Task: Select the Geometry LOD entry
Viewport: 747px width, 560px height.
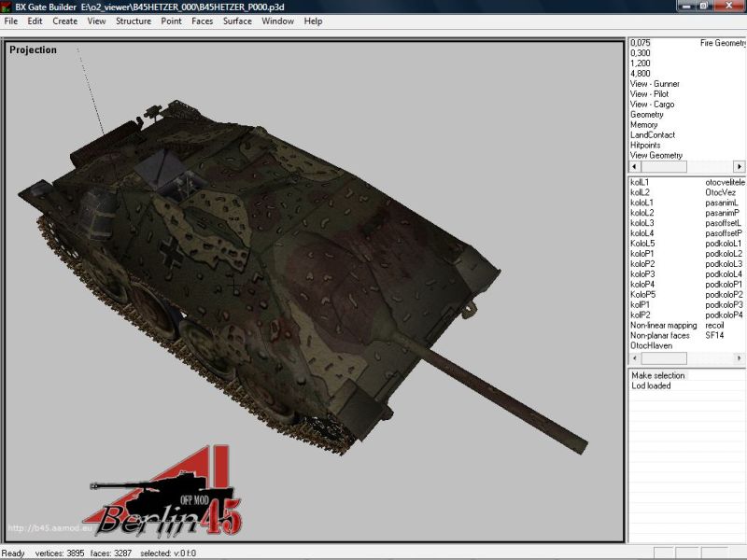Action: coord(646,114)
